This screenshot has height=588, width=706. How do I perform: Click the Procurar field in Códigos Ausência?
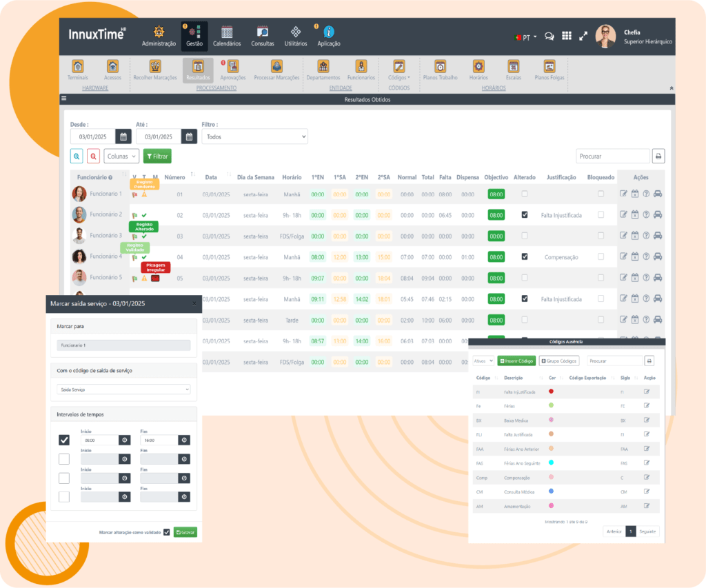pyautogui.click(x=615, y=361)
